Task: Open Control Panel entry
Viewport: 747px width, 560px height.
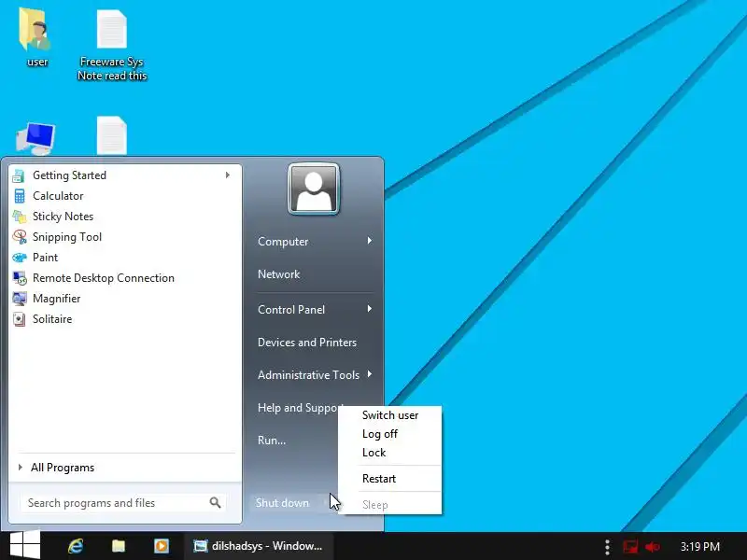Action: click(x=291, y=310)
